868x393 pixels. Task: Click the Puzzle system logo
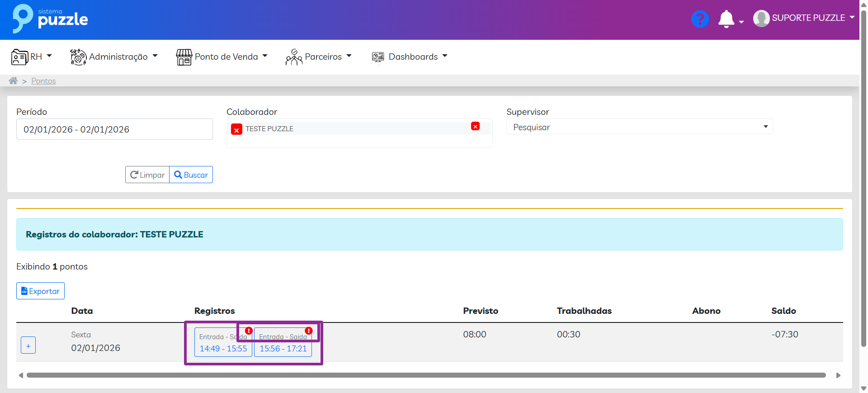click(50, 19)
